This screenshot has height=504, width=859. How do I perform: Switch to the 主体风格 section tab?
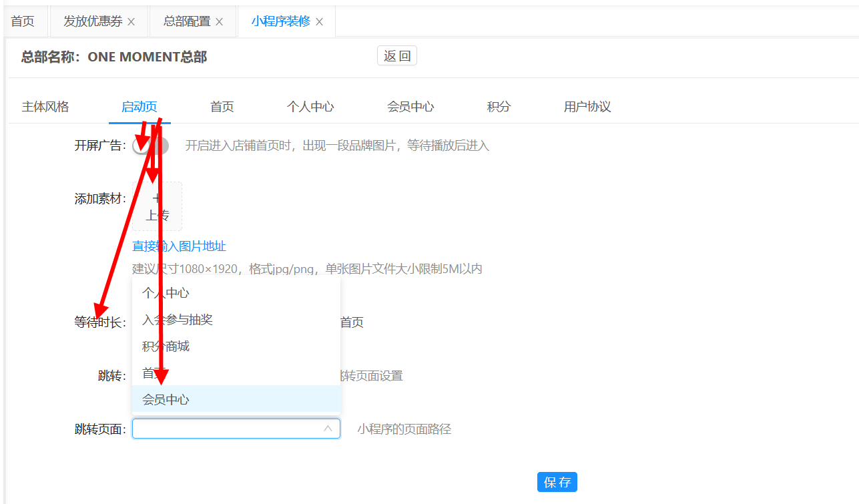point(45,107)
